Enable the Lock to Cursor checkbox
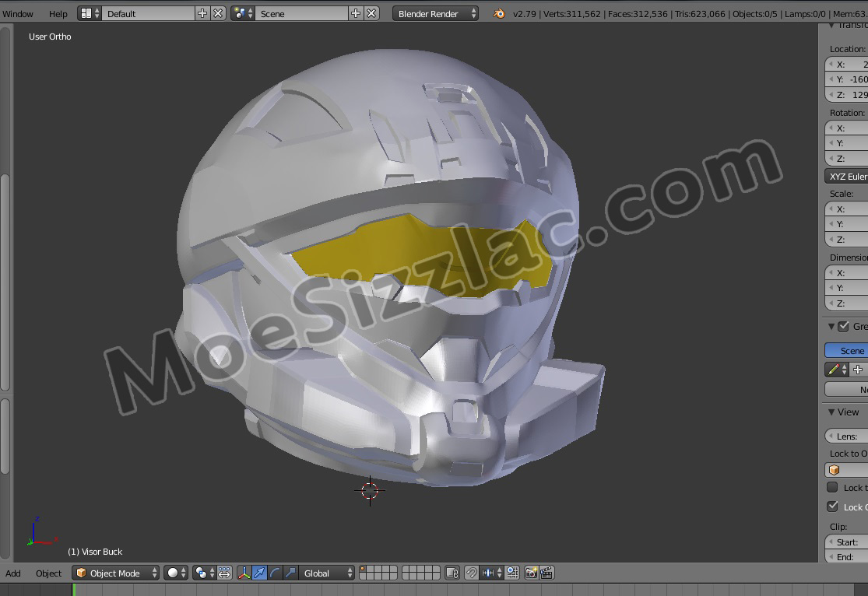 (832, 488)
